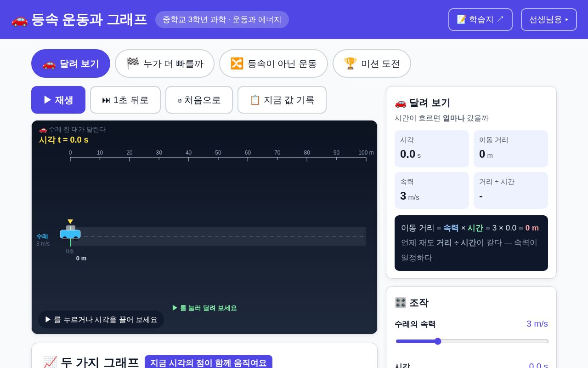Click the 중학교 3학년 과학 badge
The width and height of the screenshot is (588, 368).
click(x=222, y=19)
